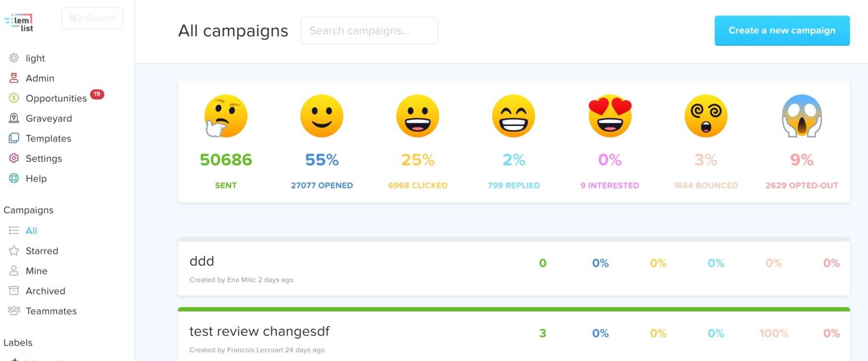This screenshot has width=868, height=361.
Task: Open the Graveyard tombstone icon
Action: (14, 118)
